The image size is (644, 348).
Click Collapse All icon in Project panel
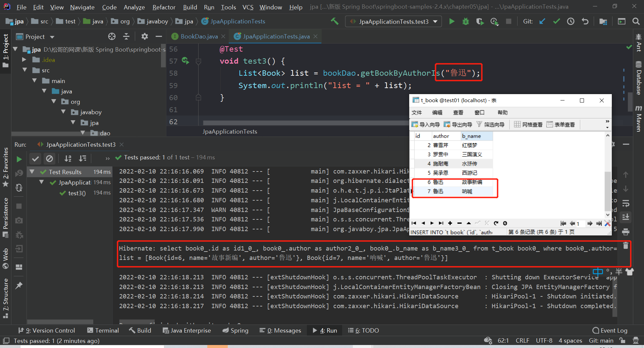[x=126, y=37]
